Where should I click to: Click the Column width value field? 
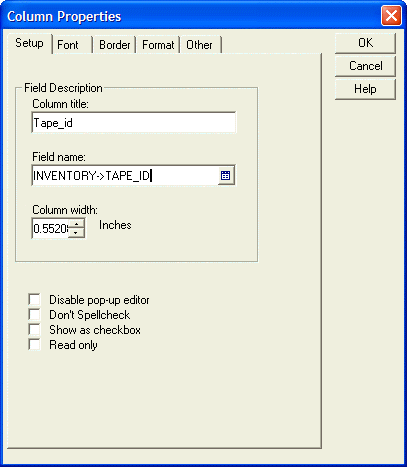coord(50,229)
